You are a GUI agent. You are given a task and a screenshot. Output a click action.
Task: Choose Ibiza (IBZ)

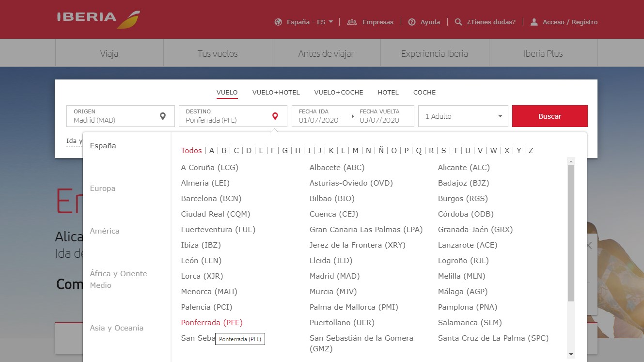(x=201, y=245)
